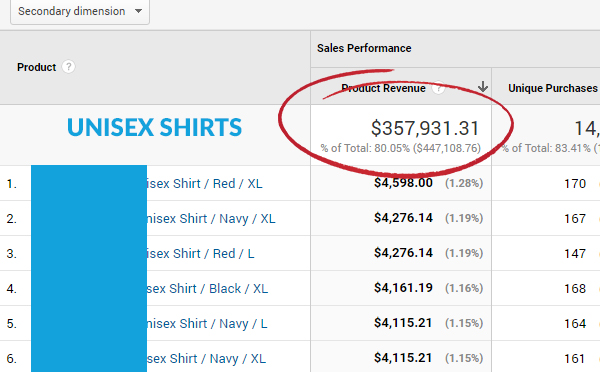This screenshot has height=372, width=600.
Task: Select the $357,931.31 total revenue value
Action: point(425,129)
